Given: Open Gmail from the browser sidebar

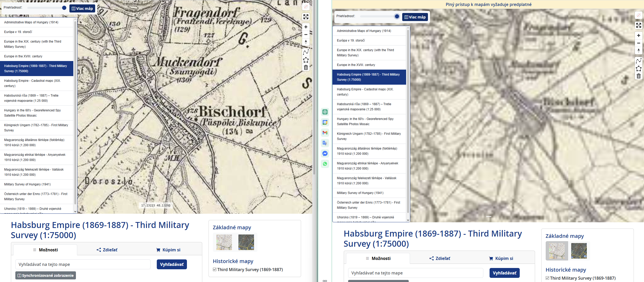Looking at the screenshot, I should [x=325, y=133].
